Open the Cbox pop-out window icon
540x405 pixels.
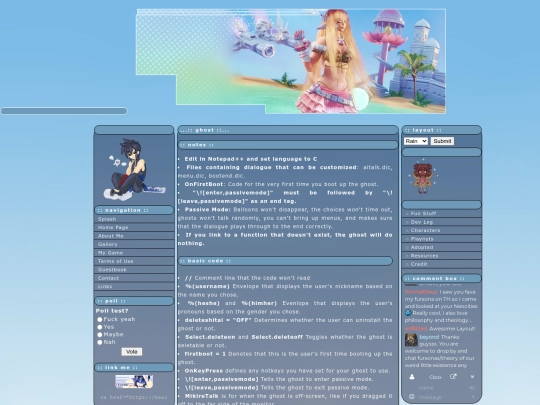[453, 377]
